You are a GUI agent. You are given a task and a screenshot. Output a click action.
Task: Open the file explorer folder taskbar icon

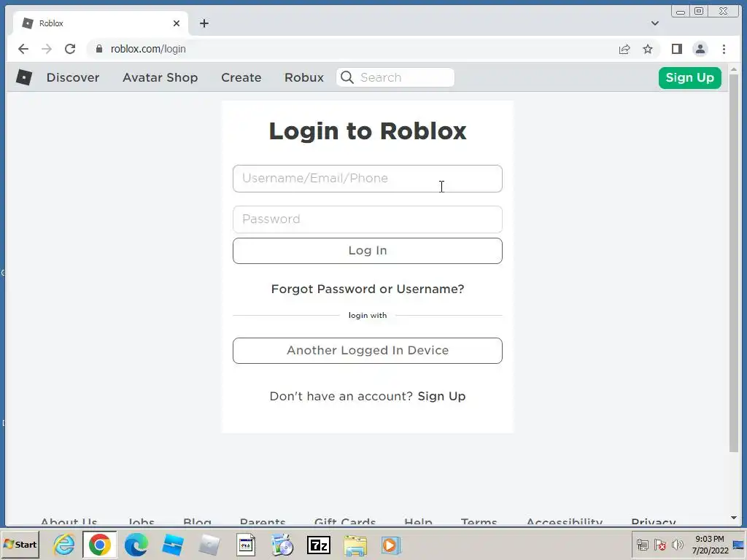point(355,545)
